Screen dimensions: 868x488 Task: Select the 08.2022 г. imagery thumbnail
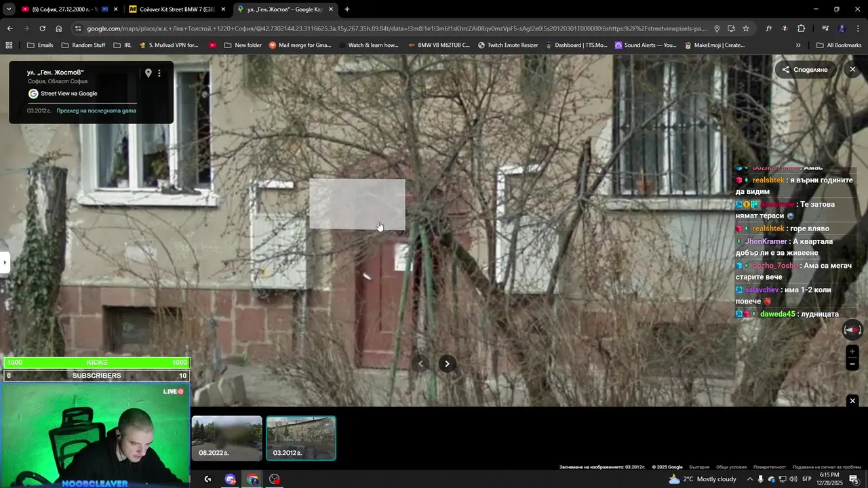pos(226,438)
